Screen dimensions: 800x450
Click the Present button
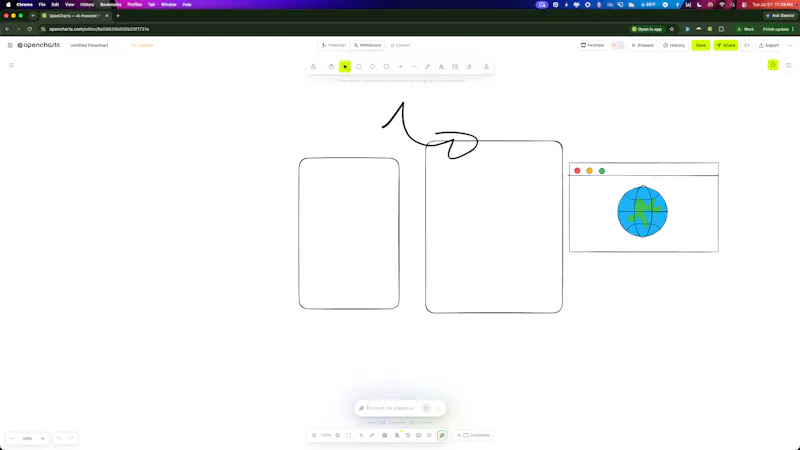643,45
